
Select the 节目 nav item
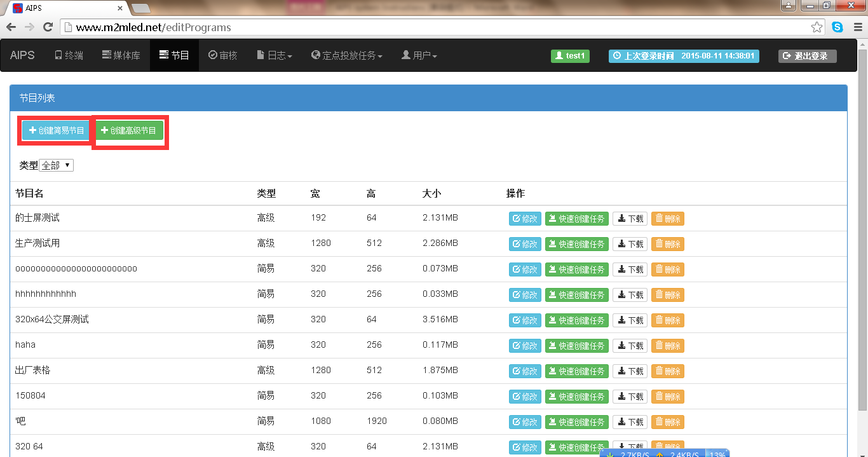pos(174,55)
